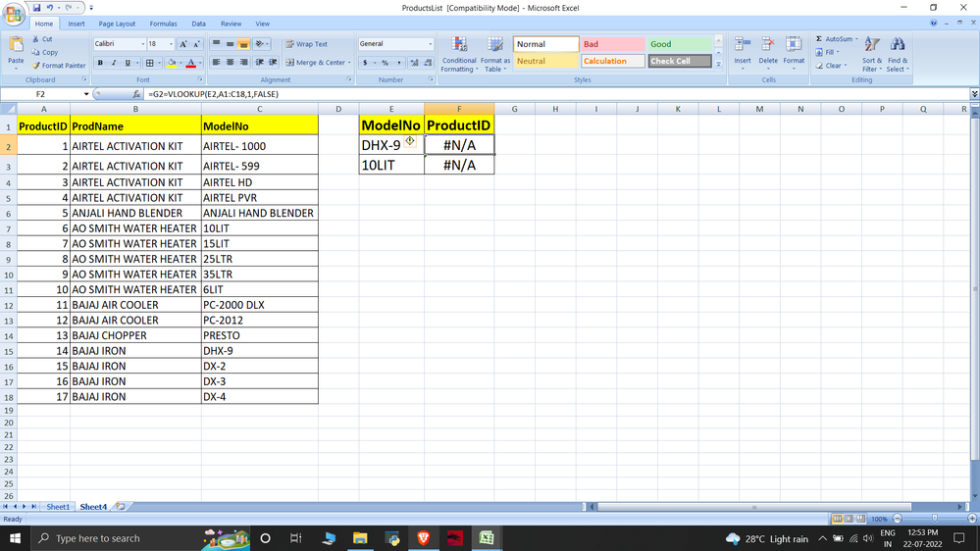The height and width of the screenshot is (551, 980).
Task: Open Format as Table gallery
Action: point(495,54)
